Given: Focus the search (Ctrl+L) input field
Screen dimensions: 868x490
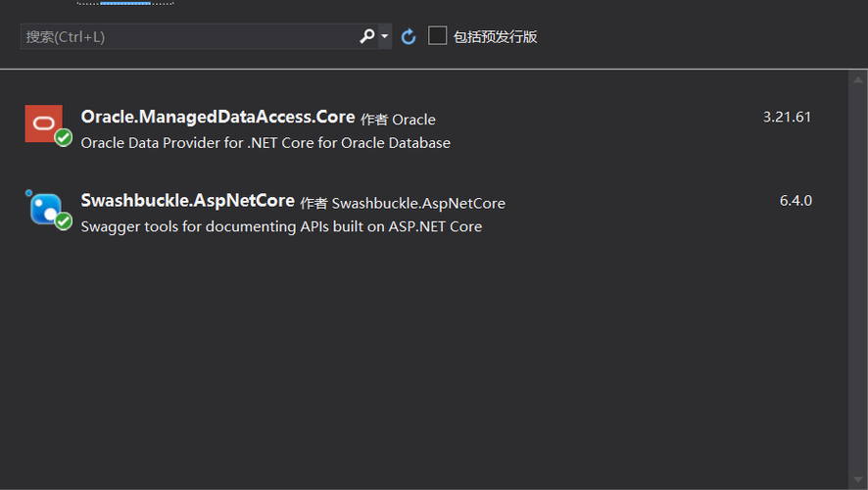Looking at the screenshot, I should (186, 36).
